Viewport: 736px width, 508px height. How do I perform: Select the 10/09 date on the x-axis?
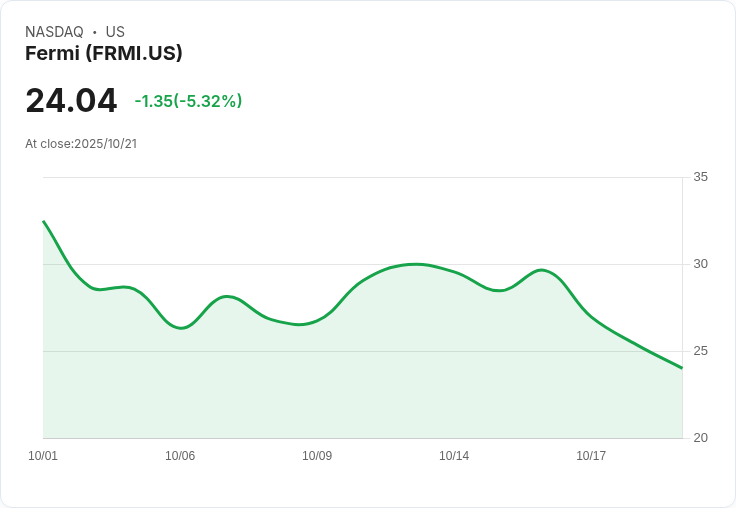pos(317,456)
